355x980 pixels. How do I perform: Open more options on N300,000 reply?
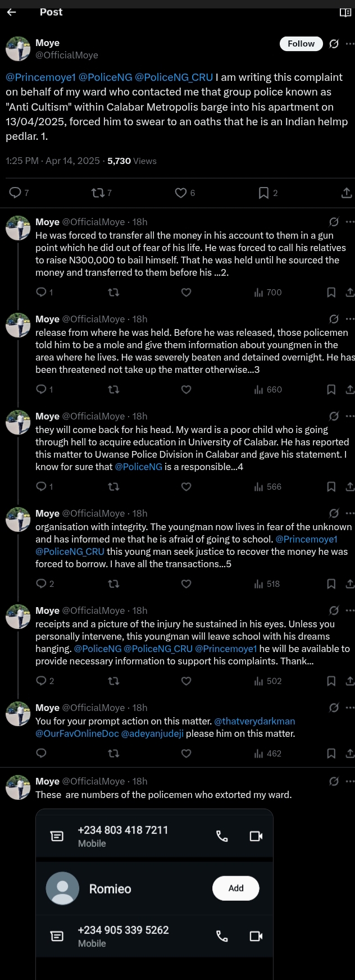pos(350,222)
